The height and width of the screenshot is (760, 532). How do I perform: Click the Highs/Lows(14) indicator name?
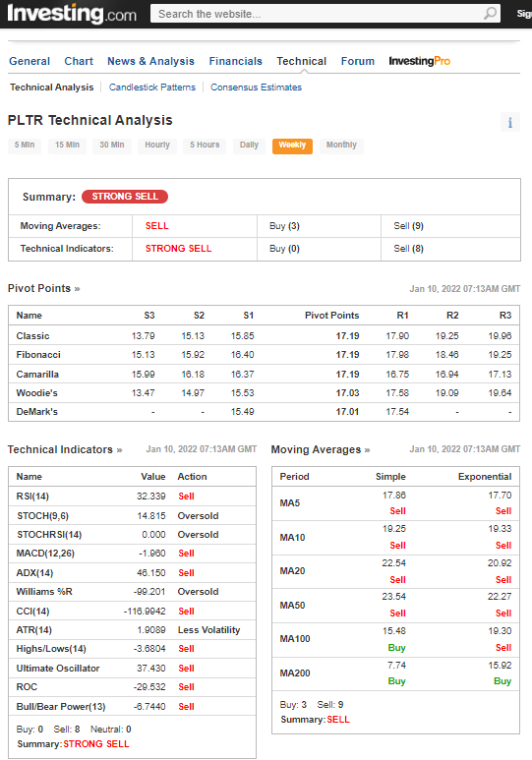point(51,649)
